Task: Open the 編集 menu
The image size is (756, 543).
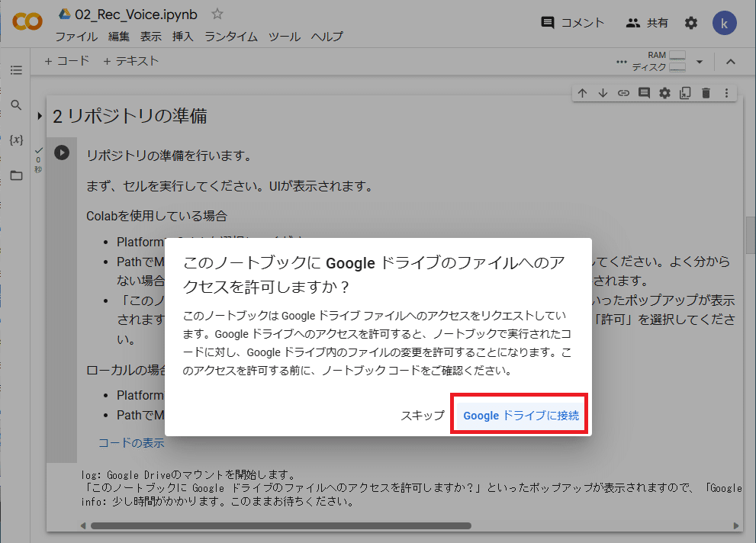Action: pos(118,37)
